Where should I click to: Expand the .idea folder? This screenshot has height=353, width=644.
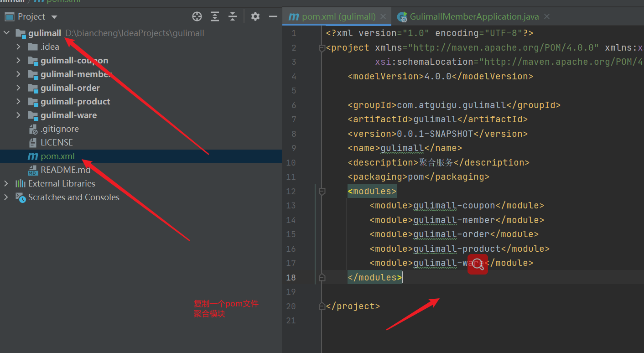[18, 47]
